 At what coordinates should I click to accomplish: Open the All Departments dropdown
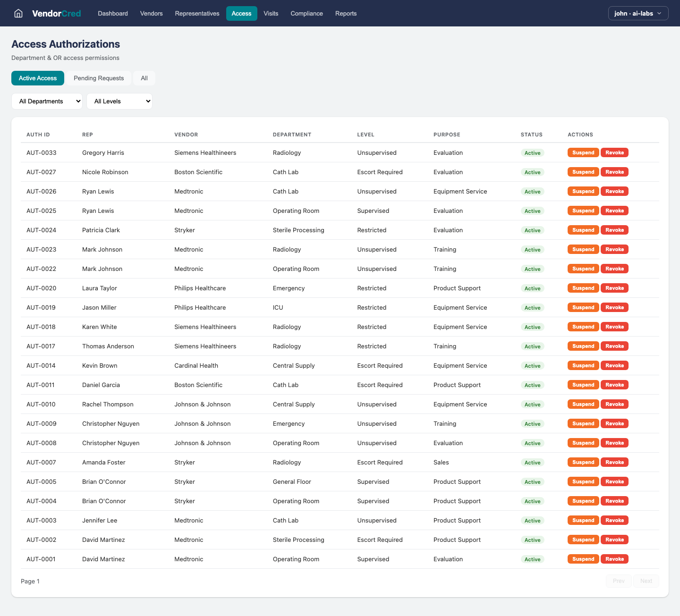coord(47,101)
